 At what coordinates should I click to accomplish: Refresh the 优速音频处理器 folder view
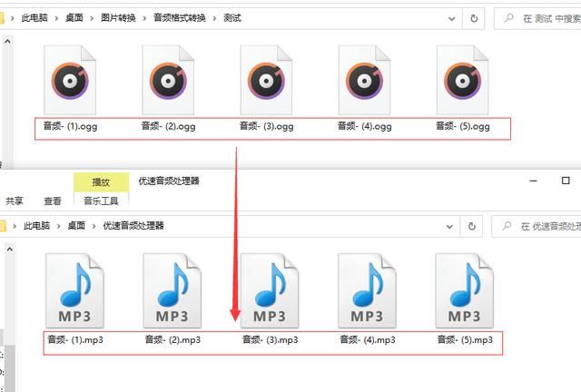[471, 226]
